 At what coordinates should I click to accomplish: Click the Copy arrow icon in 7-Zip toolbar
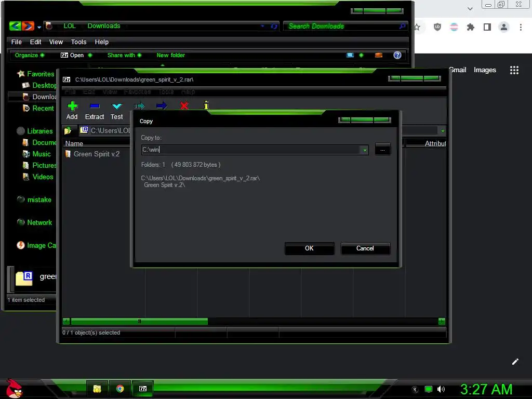click(139, 106)
